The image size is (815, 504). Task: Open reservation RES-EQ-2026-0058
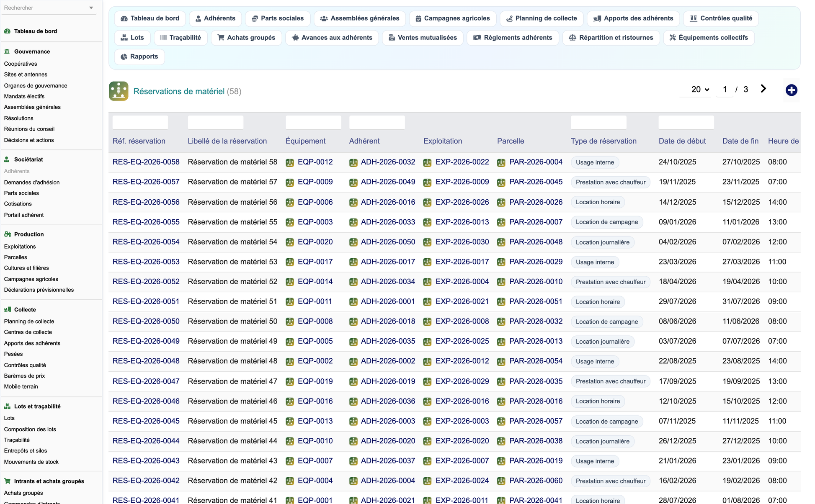coord(146,162)
